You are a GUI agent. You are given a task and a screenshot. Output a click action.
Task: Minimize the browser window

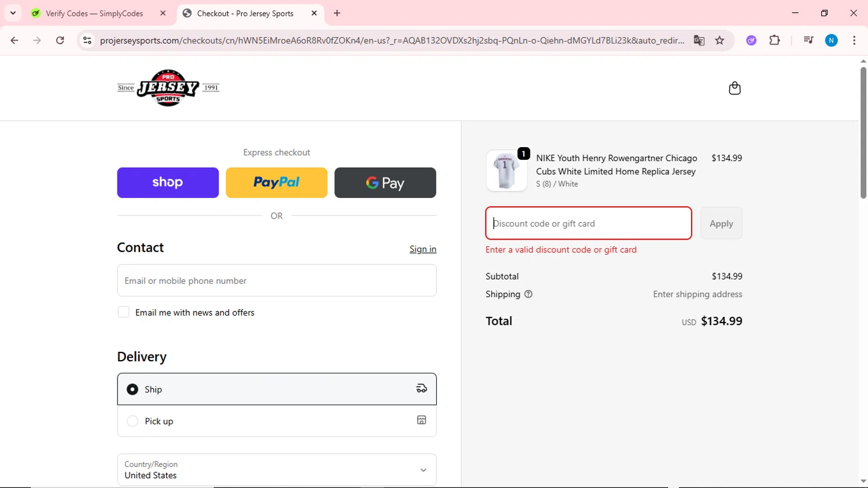795,13
